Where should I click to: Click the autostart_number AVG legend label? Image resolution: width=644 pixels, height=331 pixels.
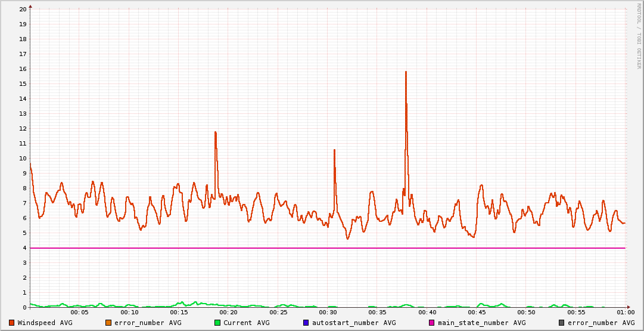click(354, 323)
